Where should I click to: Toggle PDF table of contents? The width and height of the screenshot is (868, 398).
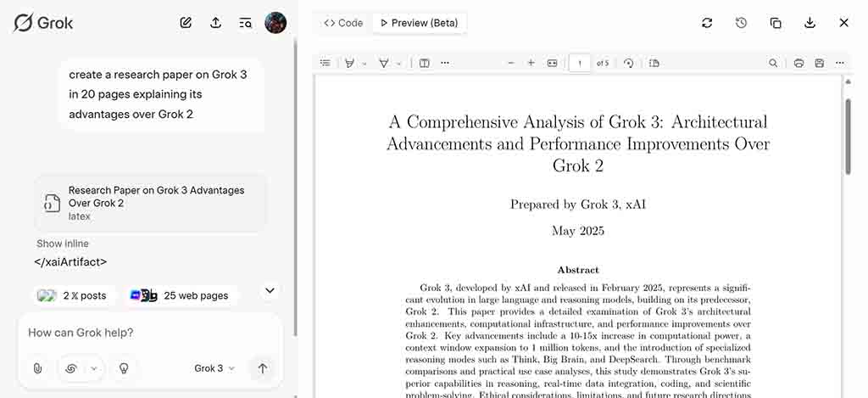(325, 63)
